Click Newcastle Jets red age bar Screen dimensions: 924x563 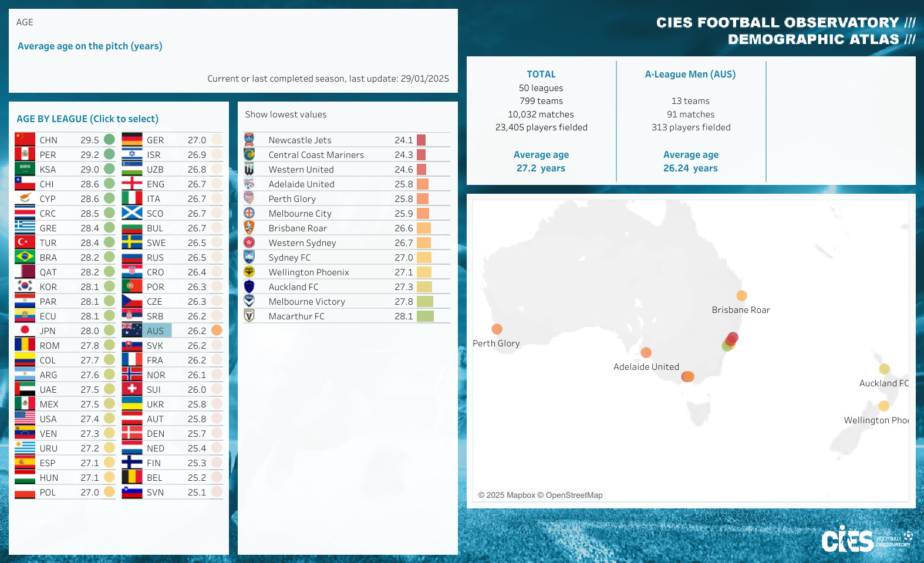coord(421,140)
